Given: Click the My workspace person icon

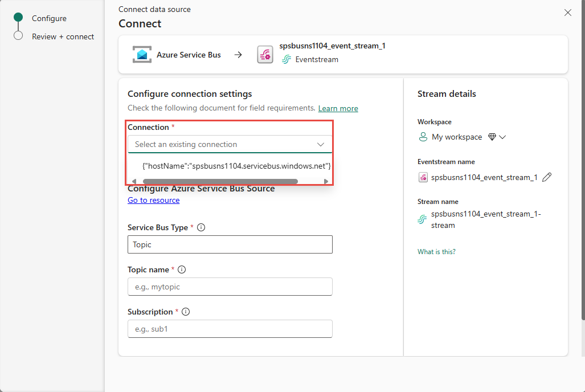Looking at the screenshot, I should click(423, 137).
